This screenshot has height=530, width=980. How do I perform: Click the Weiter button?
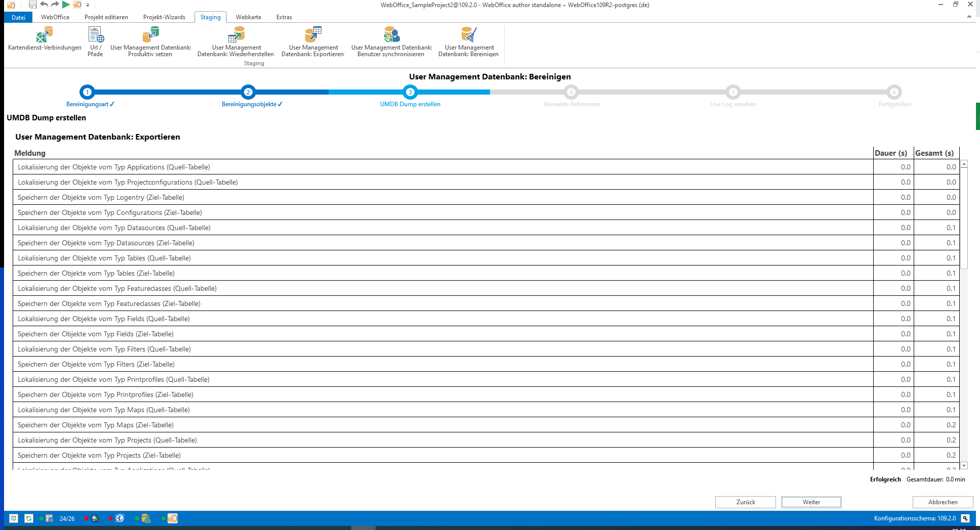click(x=811, y=502)
